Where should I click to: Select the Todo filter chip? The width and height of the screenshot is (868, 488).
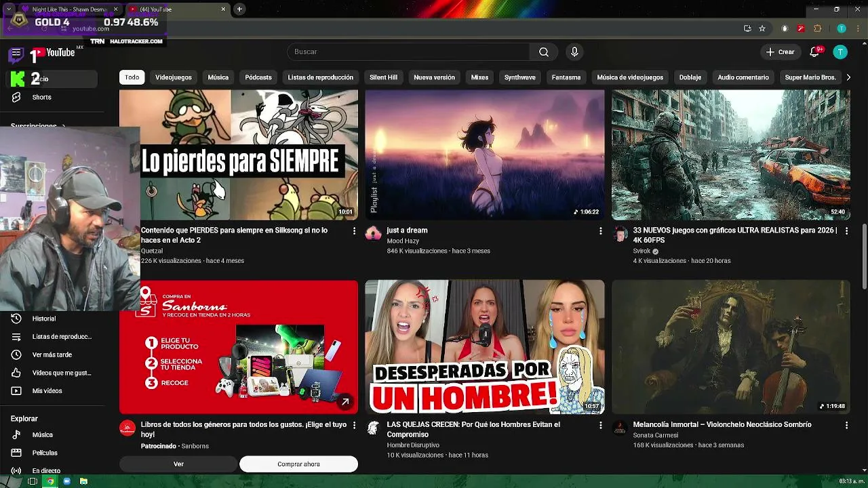(x=132, y=77)
